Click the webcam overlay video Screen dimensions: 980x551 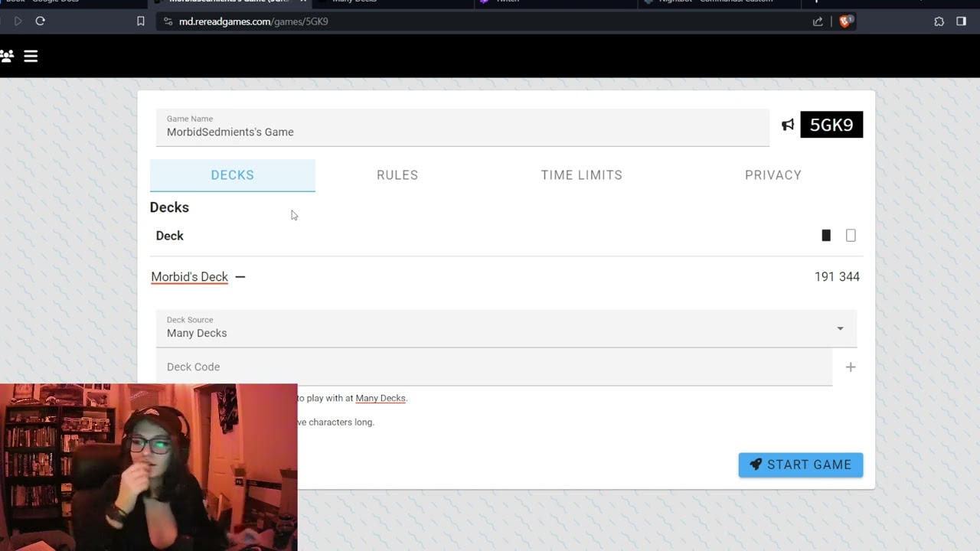tap(149, 468)
